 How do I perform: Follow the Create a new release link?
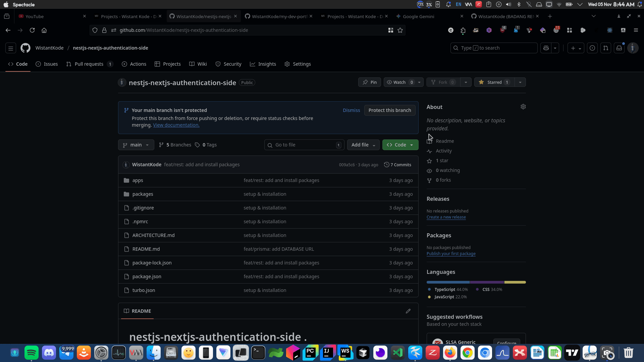[446, 217]
